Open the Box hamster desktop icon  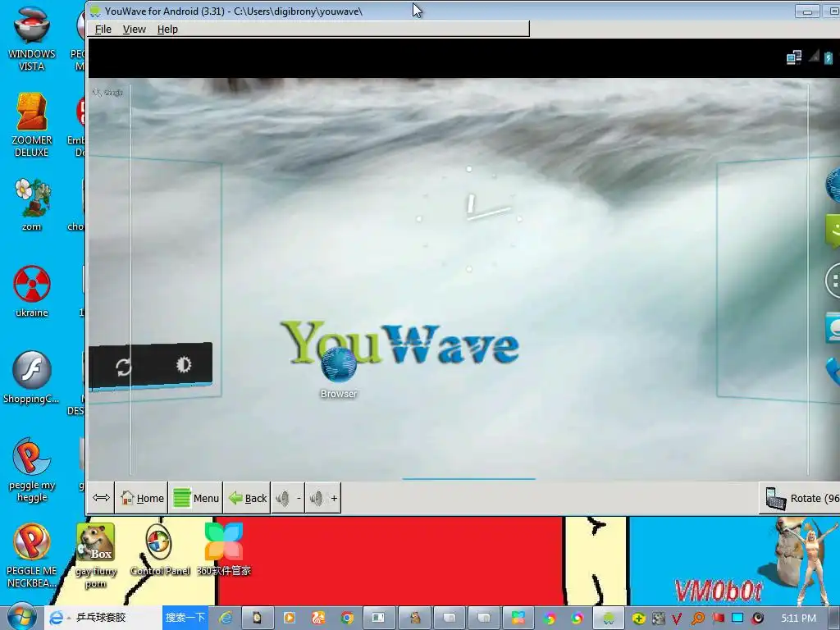(96, 555)
